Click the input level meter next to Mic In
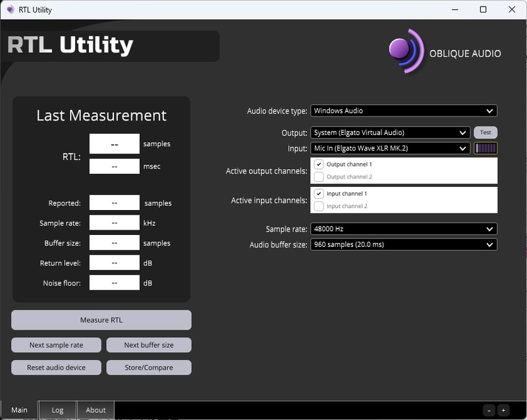This screenshot has width=527, height=420. 486,149
